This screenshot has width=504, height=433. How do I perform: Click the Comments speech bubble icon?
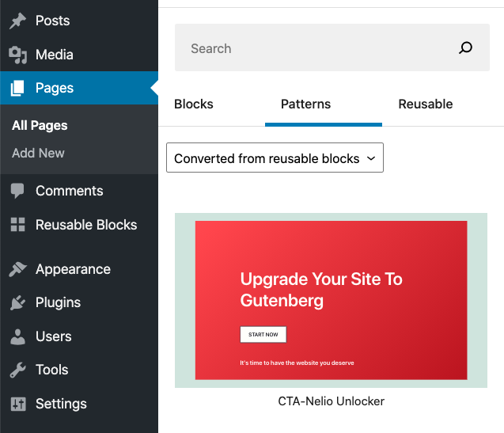pyautogui.click(x=17, y=191)
